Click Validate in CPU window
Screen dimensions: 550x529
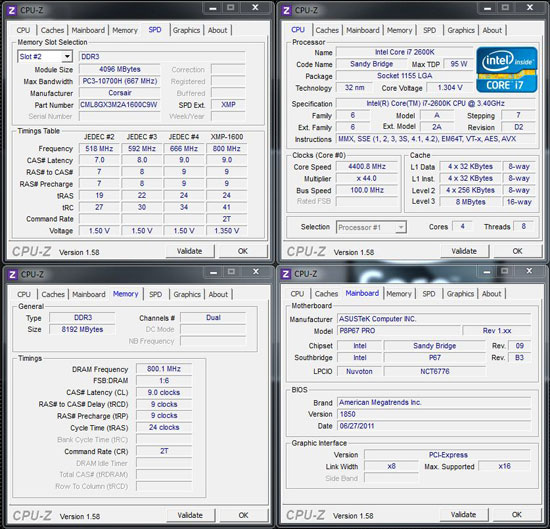pyautogui.click(x=464, y=251)
